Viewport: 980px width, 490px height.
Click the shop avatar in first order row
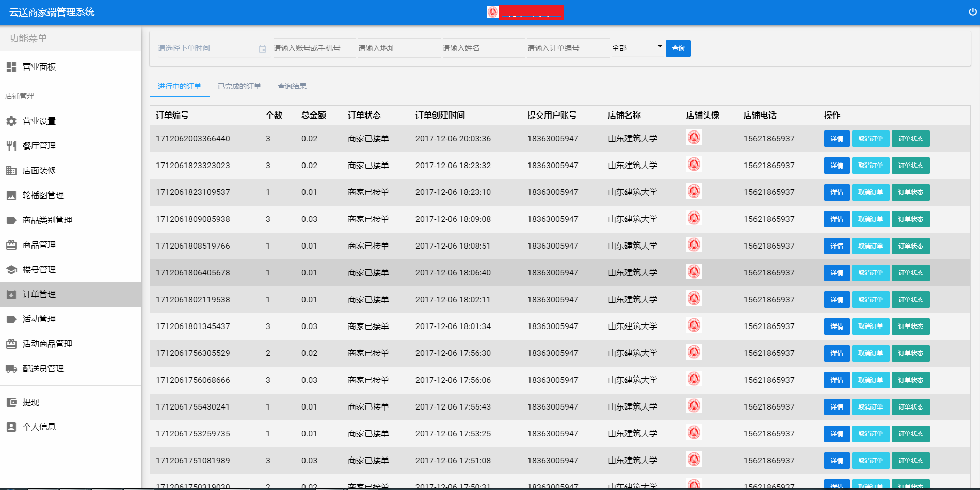[x=694, y=138]
